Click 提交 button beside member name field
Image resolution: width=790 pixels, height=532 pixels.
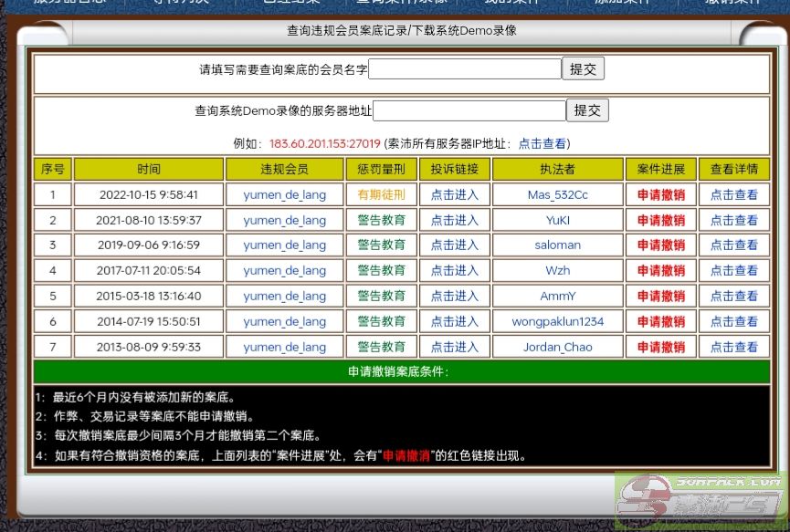coord(582,69)
